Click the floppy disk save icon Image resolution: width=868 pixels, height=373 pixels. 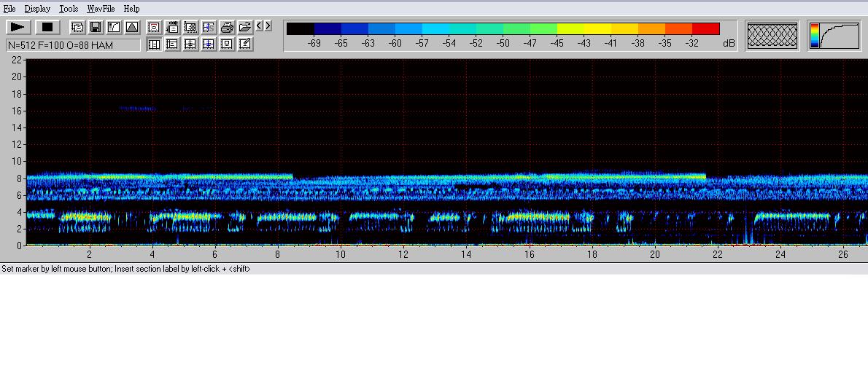96,27
